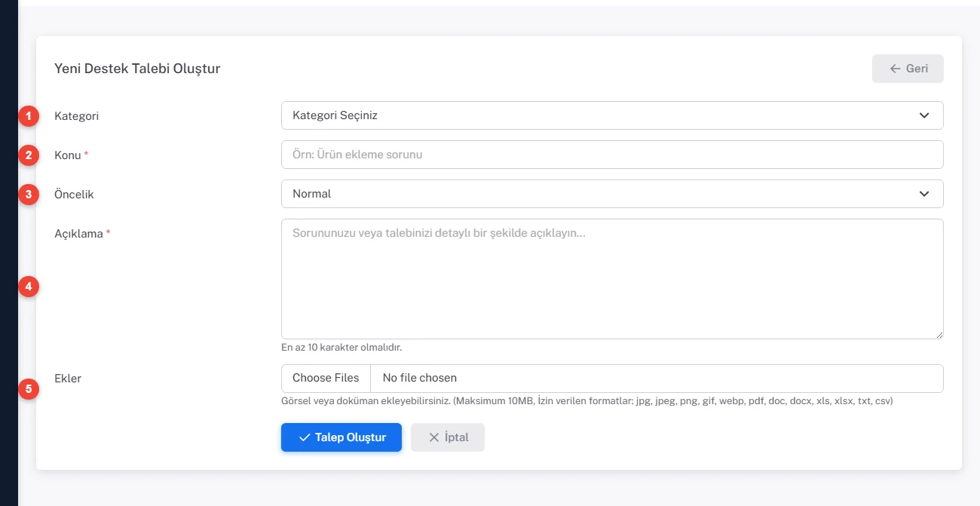Click the Ekler field label

pyautogui.click(x=68, y=379)
